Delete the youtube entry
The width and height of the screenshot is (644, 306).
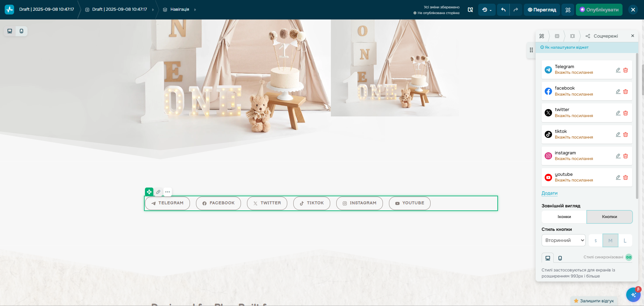point(626,177)
